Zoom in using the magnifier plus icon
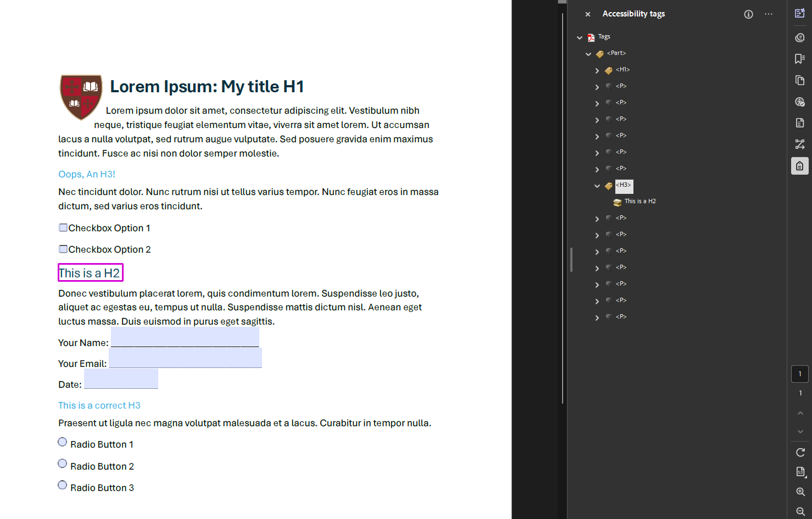The height and width of the screenshot is (519, 812). [800, 492]
